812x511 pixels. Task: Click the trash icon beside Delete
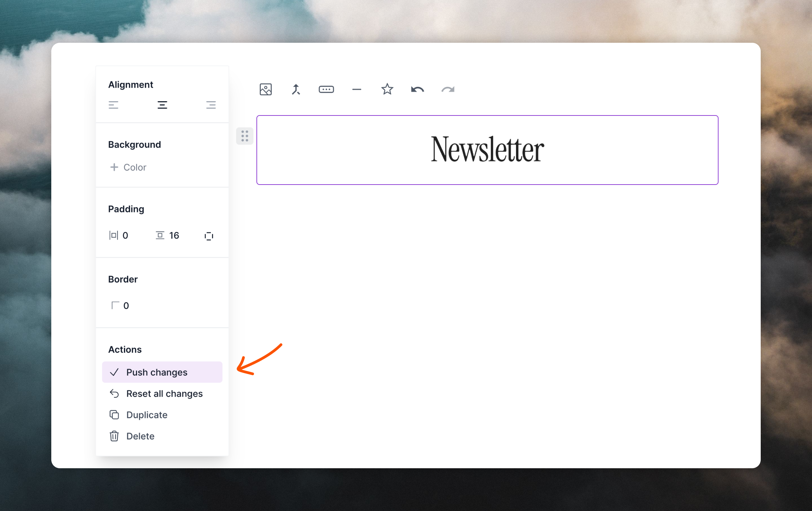[114, 436]
